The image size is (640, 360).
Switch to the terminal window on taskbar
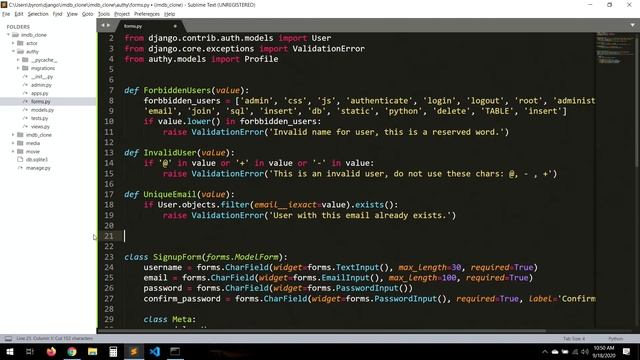175,351
